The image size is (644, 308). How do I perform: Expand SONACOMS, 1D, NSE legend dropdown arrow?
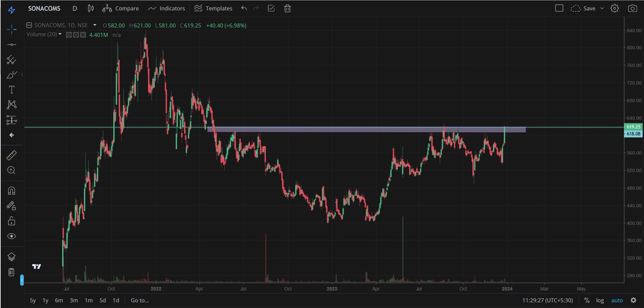click(x=94, y=25)
